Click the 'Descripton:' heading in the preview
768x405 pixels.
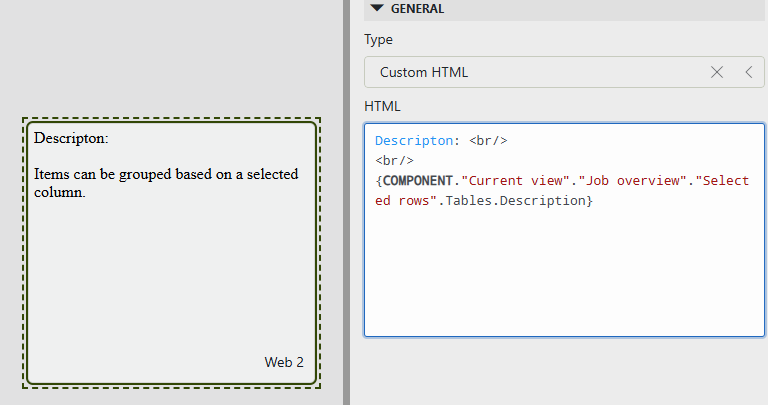point(71,137)
